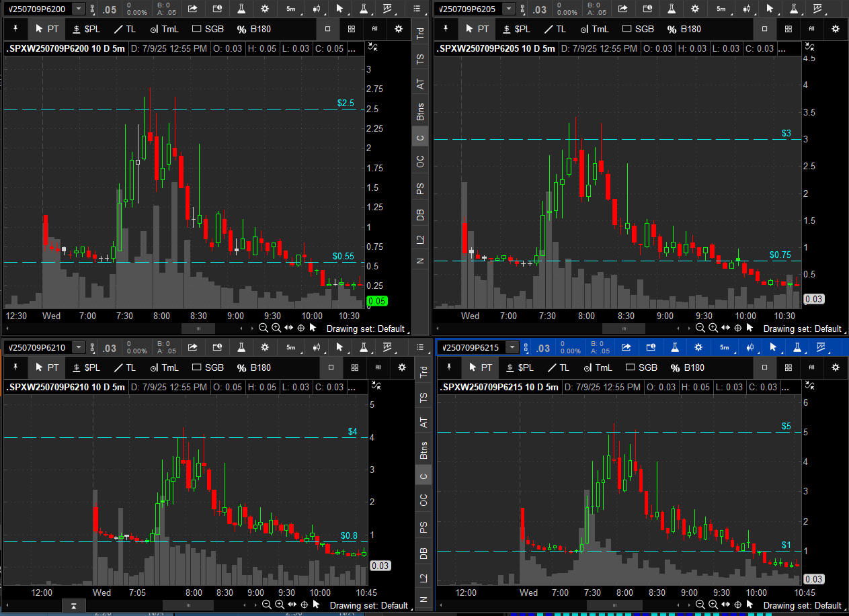
Task: Open the OC side tab beside P6210
Action: 423,500
